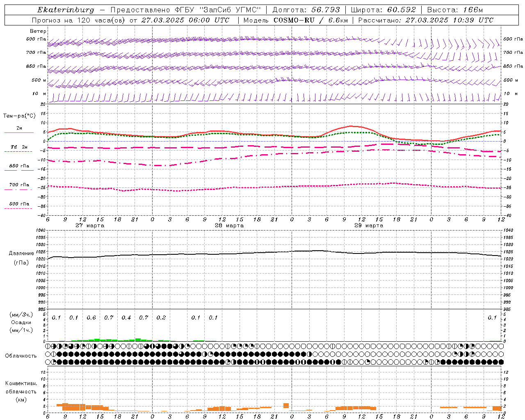525x420 pixels.
Task: Click the 850 гПа temperature legend entry
Action: 19,166
